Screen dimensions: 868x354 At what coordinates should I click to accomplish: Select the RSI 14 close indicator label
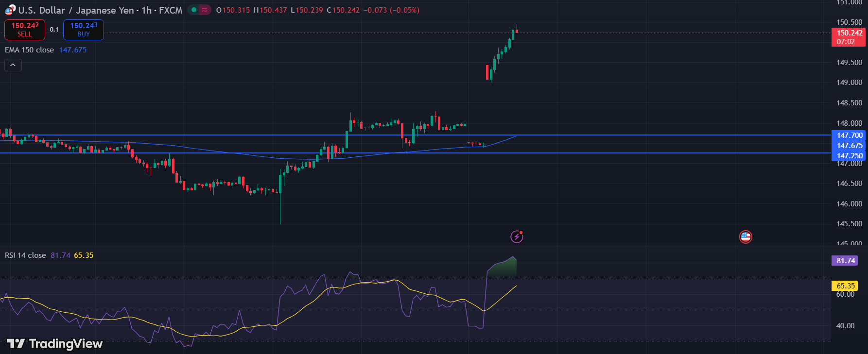(x=25, y=255)
